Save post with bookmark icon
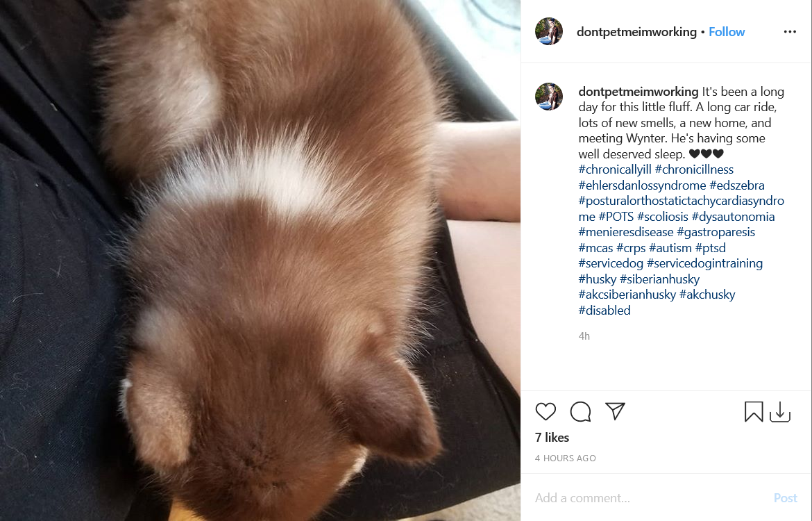 (754, 412)
